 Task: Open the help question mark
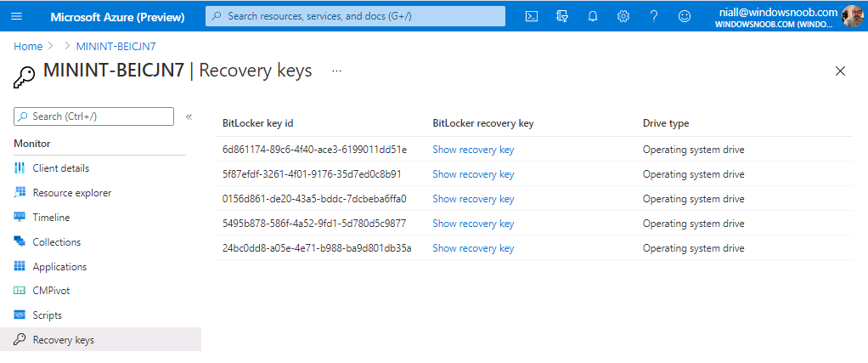click(x=654, y=16)
